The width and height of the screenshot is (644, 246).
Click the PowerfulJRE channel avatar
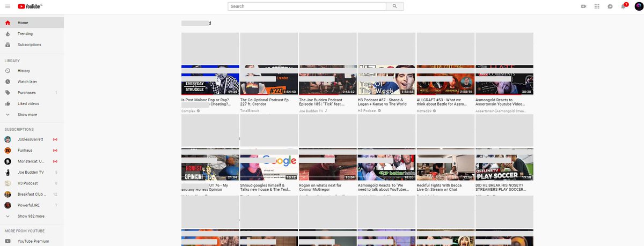coord(8,205)
